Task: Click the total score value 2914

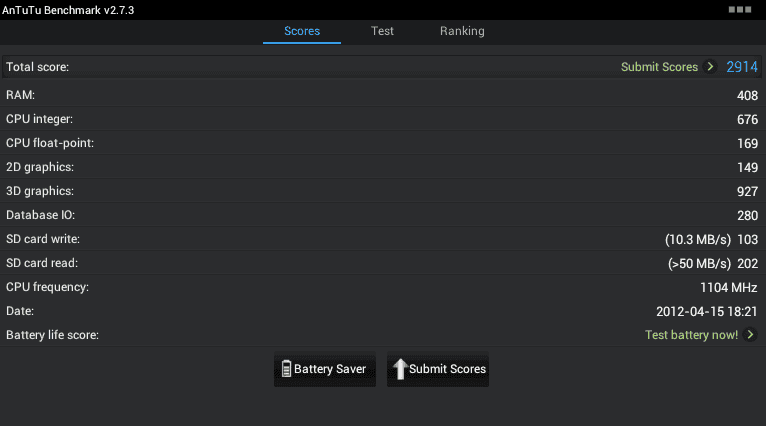Action: pos(742,67)
